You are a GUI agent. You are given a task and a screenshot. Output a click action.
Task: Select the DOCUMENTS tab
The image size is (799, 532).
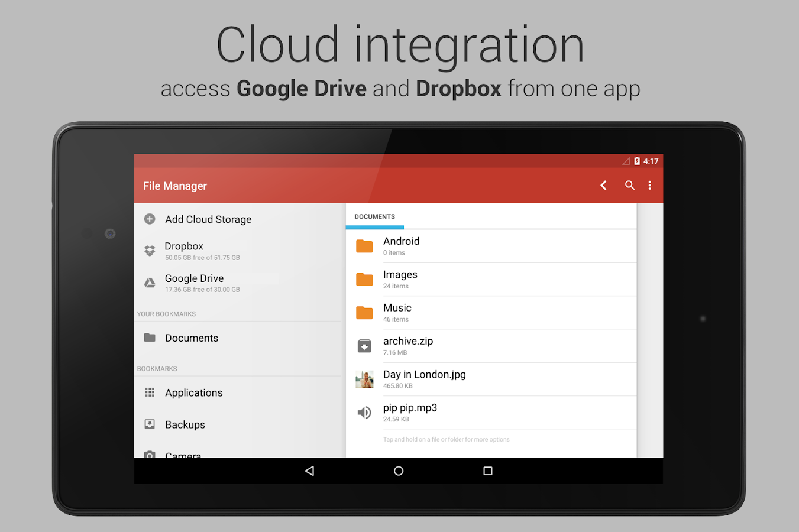(x=375, y=216)
